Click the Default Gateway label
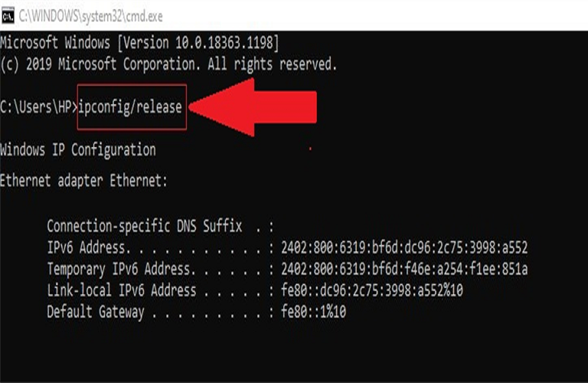 click(x=95, y=312)
